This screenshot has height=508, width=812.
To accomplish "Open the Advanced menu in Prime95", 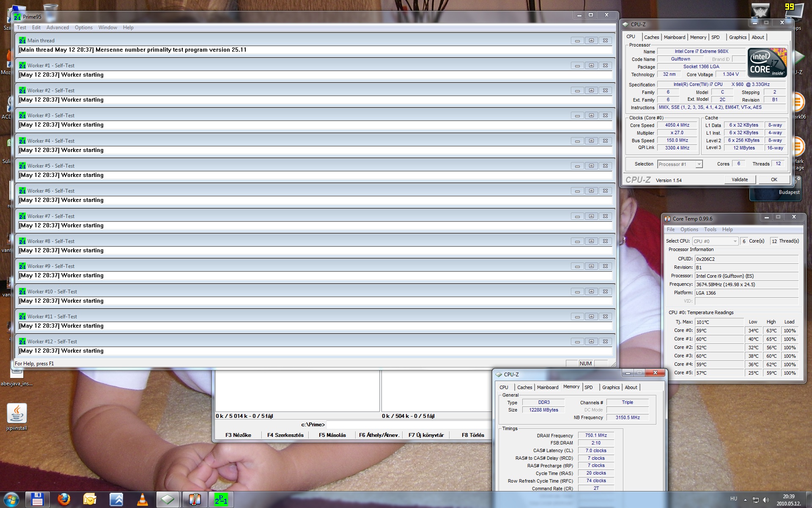I will point(58,28).
